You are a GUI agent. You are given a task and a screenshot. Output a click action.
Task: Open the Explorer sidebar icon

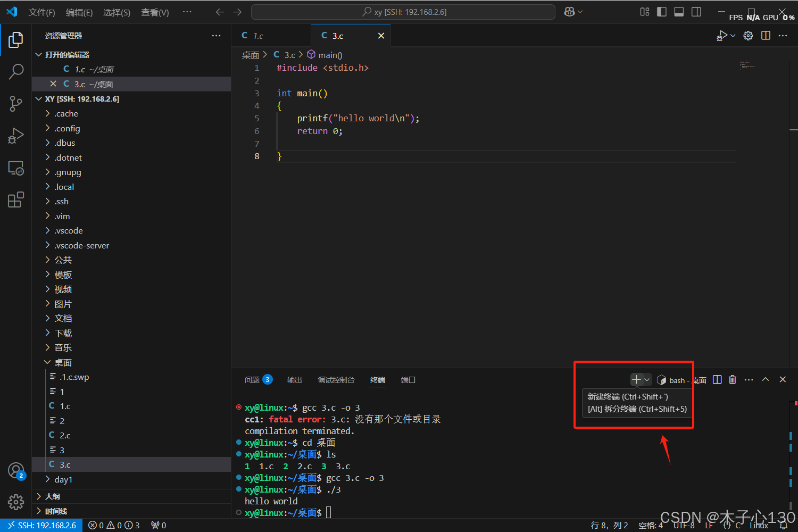tap(16, 39)
